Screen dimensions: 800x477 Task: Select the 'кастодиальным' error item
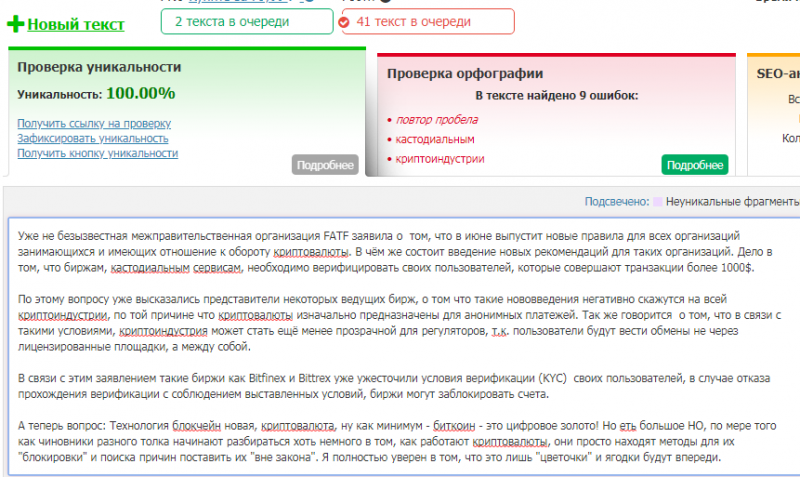435,139
